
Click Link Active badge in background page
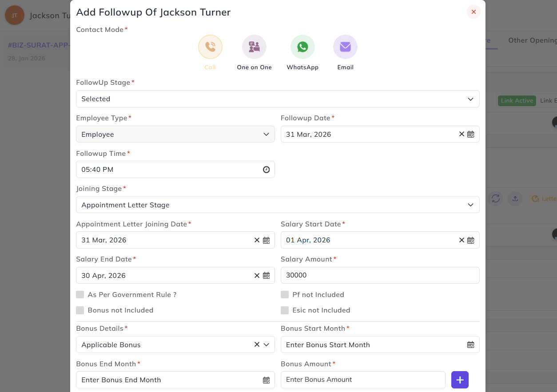point(517,101)
